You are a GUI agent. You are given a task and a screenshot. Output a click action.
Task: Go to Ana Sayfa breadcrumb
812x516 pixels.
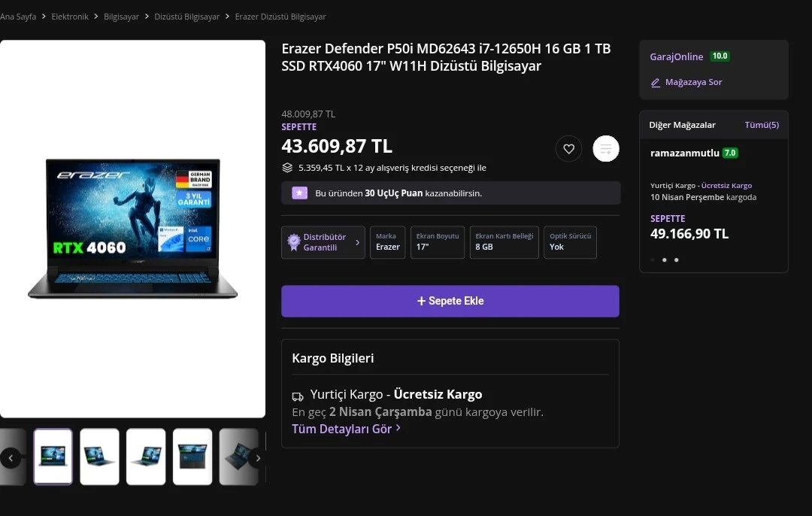pyautogui.click(x=18, y=17)
